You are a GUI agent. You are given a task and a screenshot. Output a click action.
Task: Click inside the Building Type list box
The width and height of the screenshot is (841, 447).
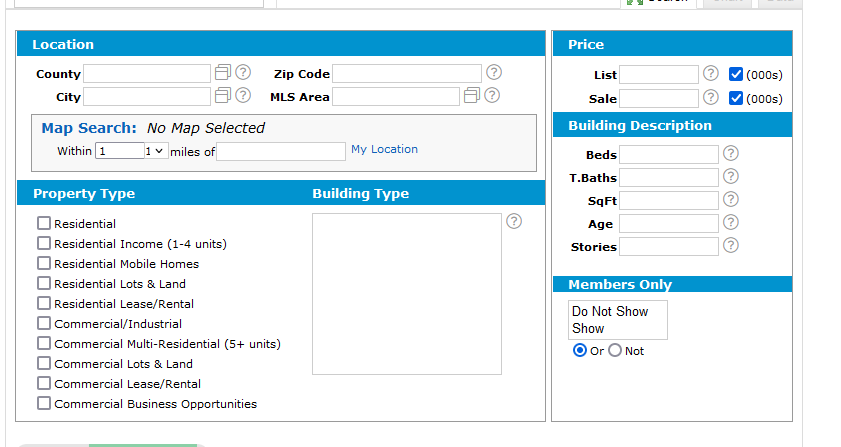point(407,294)
